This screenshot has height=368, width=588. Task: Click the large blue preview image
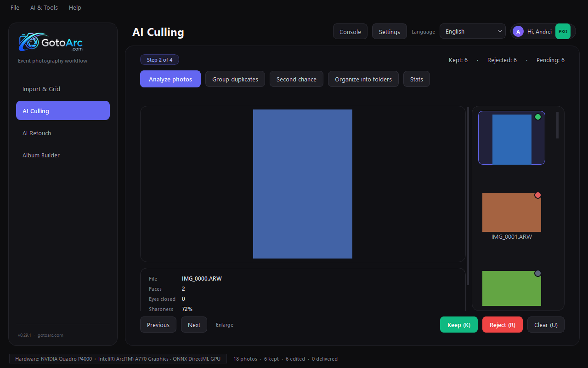tap(303, 184)
